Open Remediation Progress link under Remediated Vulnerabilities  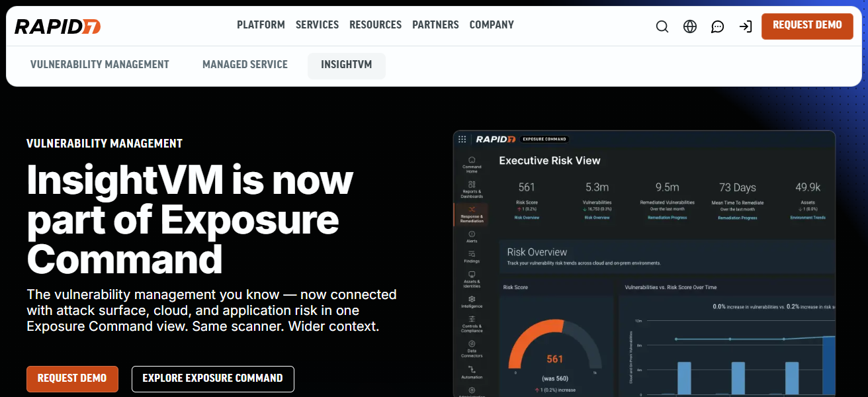[667, 217]
